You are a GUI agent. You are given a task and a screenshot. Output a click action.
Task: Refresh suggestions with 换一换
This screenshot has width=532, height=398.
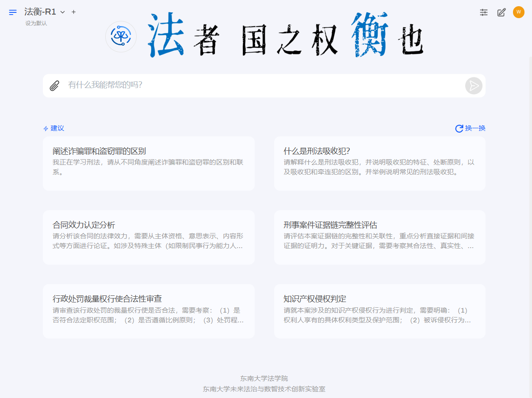(471, 128)
